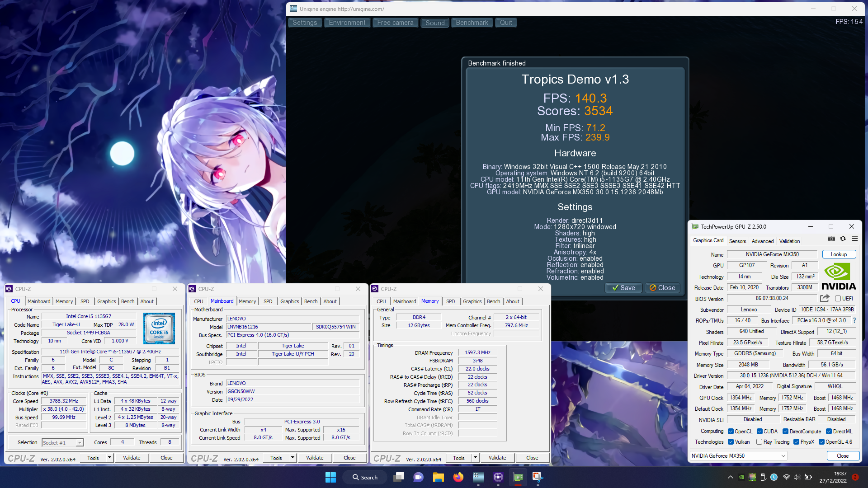Click the GPU-Z refresh icon

pyautogui.click(x=843, y=239)
